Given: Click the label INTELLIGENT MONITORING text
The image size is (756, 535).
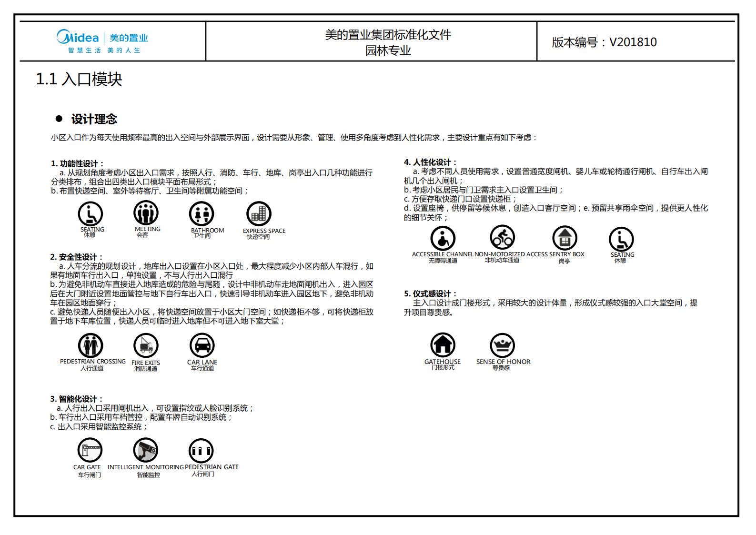Looking at the screenshot, I should [x=145, y=467].
